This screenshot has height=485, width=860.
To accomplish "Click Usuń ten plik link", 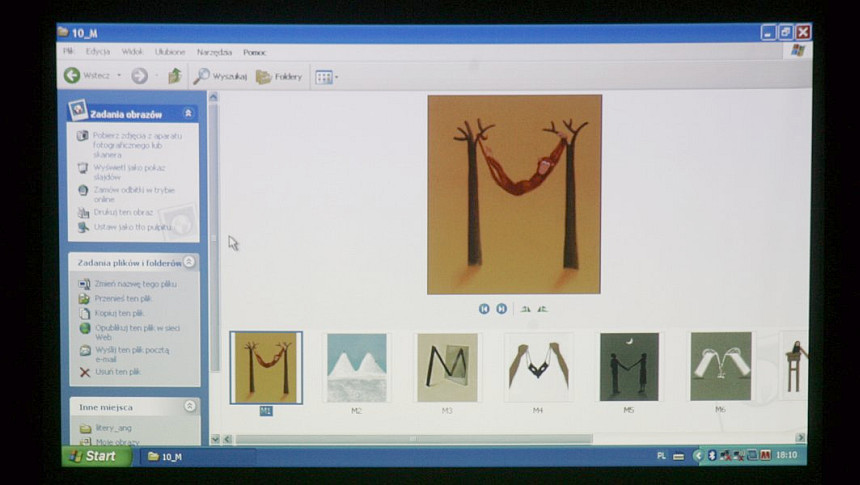I will tap(118, 371).
